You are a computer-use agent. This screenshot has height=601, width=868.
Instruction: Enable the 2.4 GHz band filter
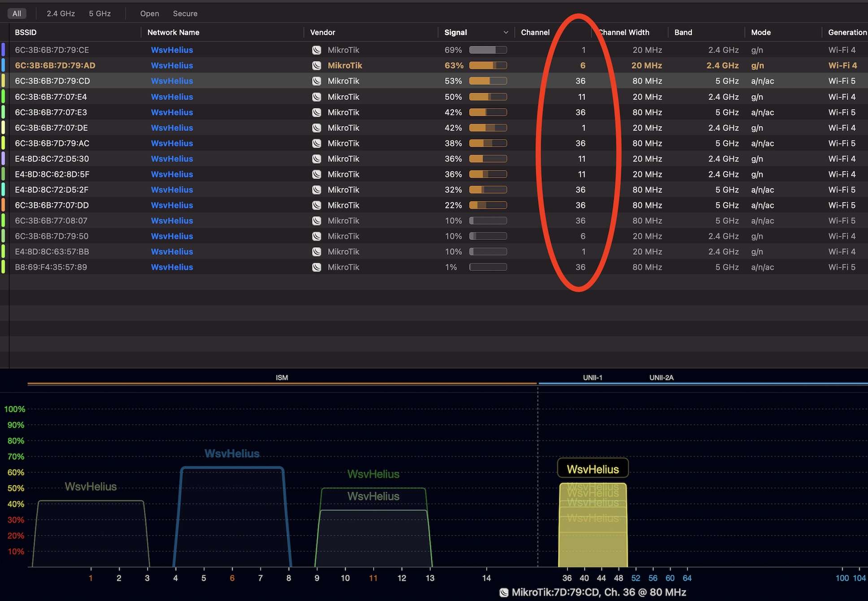[61, 13]
